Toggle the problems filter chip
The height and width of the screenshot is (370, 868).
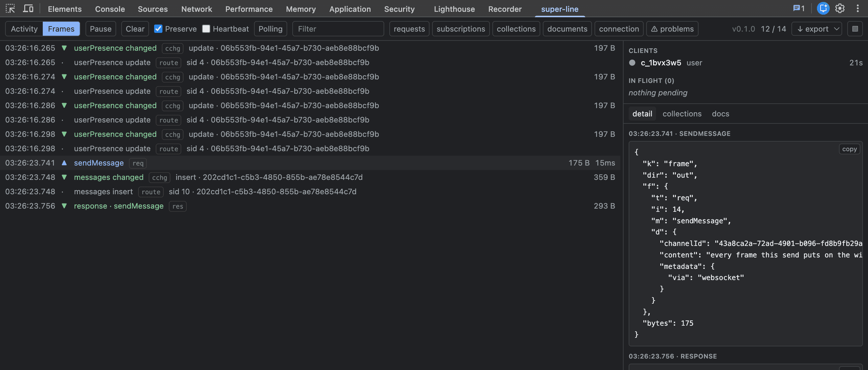coord(672,29)
